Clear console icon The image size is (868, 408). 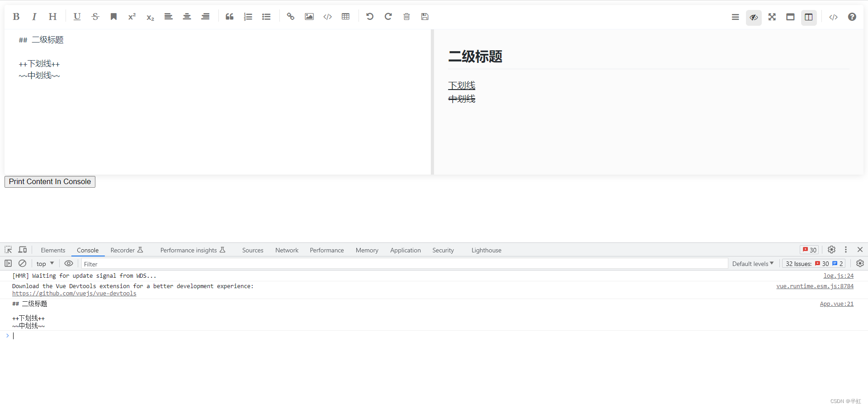22,263
